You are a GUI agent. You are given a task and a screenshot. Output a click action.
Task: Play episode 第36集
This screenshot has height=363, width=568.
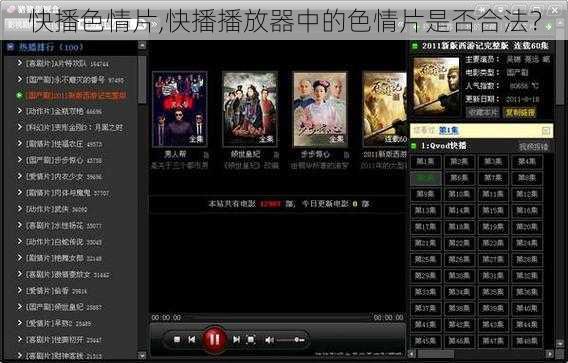pyautogui.click(x=527, y=292)
